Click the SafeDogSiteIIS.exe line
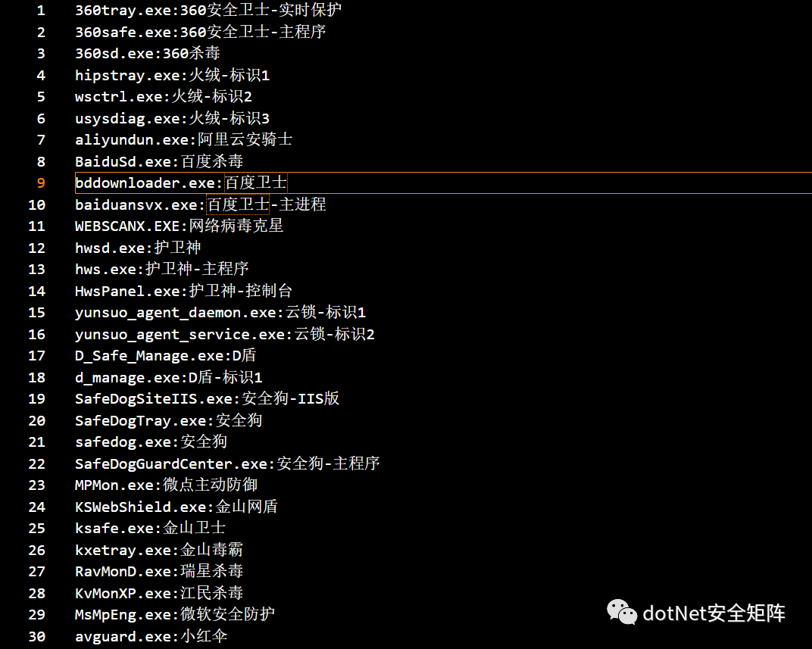 click(x=207, y=398)
